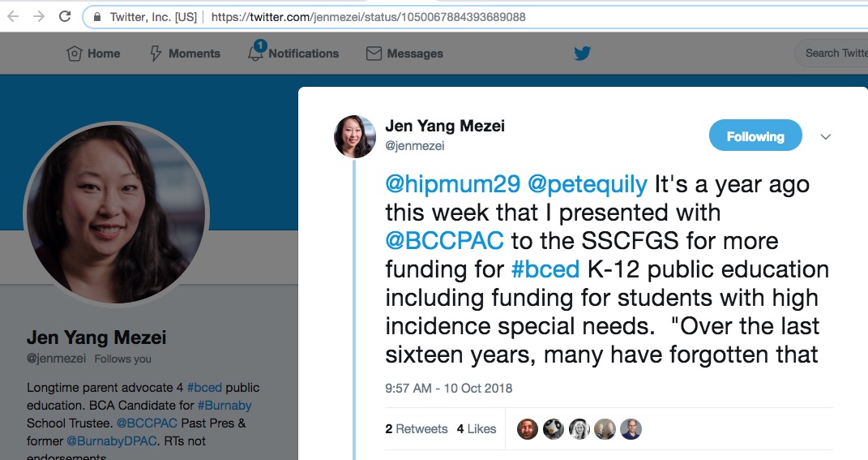This screenshot has width=868, height=460.
Task: Click the Messages envelope icon
Action: point(374,54)
